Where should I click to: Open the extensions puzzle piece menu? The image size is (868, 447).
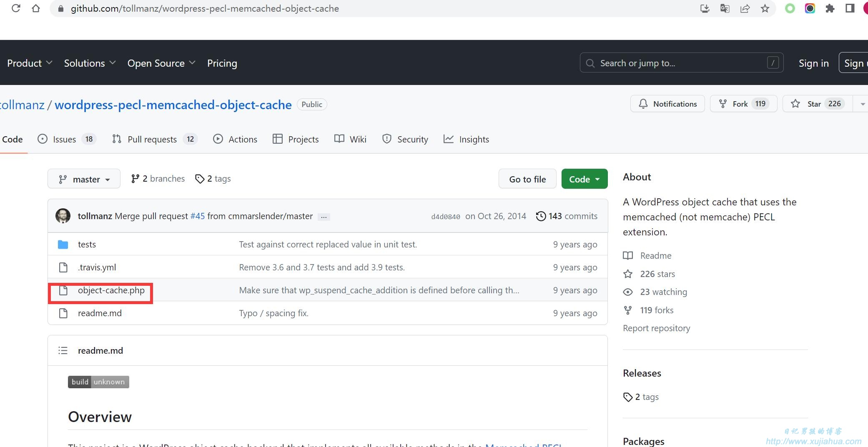830,8
